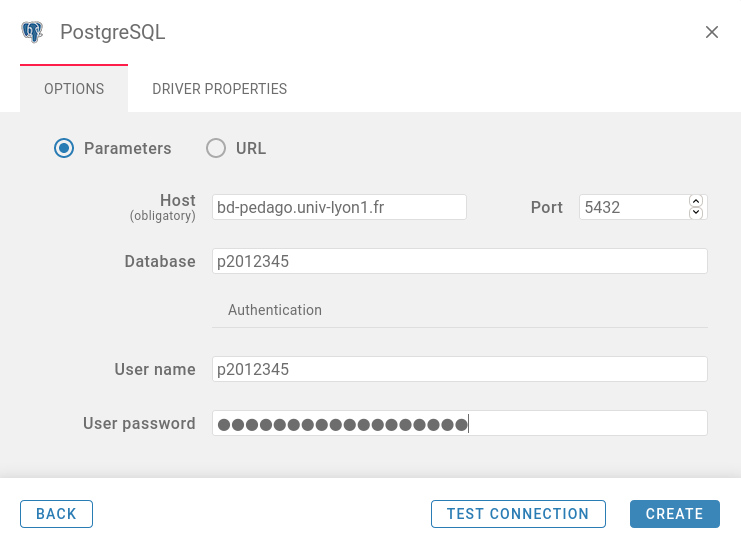Click the Parameters radio label text
This screenshot has height=549, width=741.
point(128,148)
